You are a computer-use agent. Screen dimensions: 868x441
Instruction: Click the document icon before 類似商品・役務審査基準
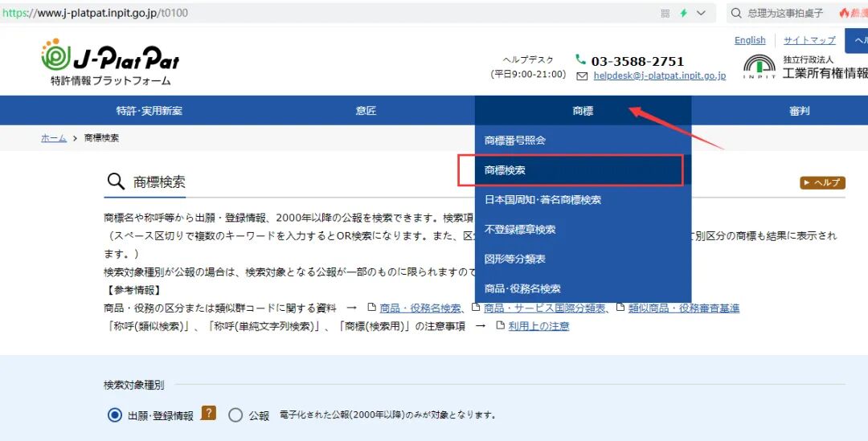coord(620,307)
